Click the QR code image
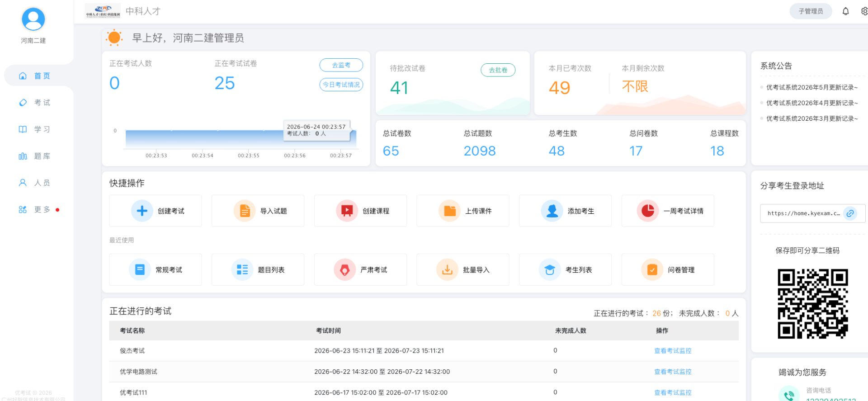This screenshot has width=868, height=401. pos(813,304)
